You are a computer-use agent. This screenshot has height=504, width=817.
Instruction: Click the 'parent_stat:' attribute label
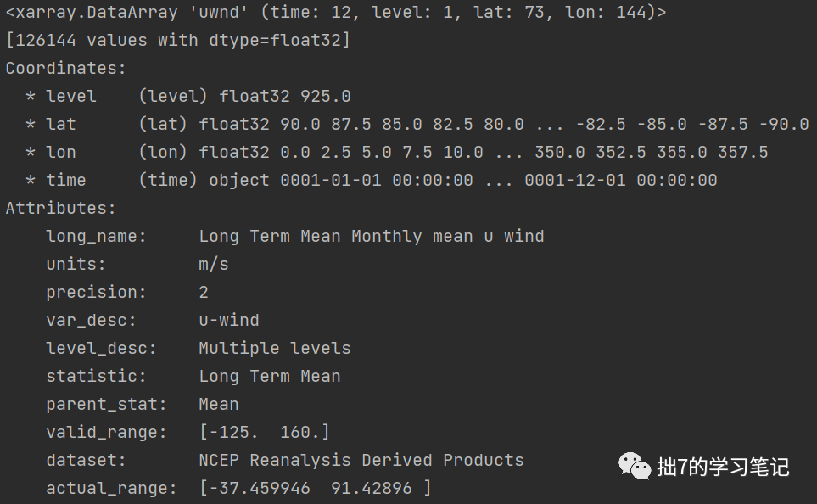[x=106, y=404]
